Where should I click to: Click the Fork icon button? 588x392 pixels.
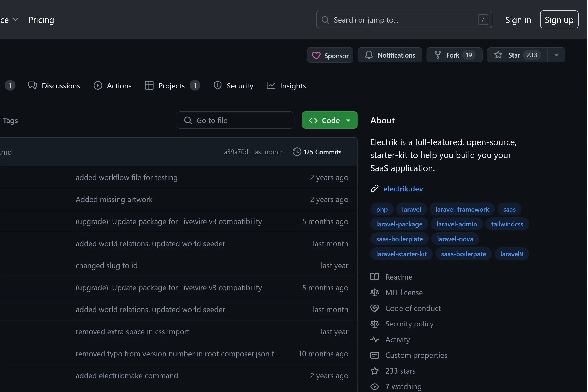pos(438,55)
